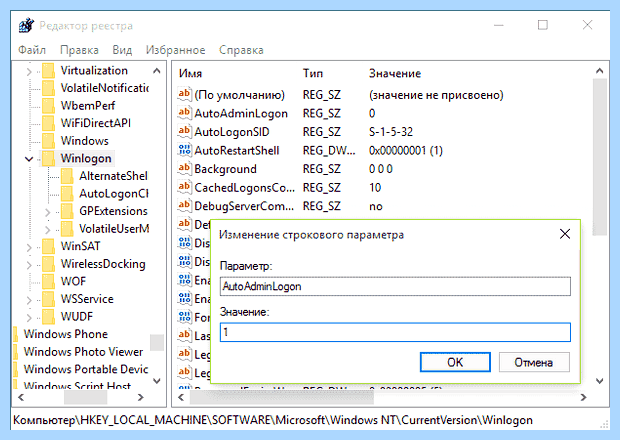Select the AutoLogonSID value name
Screen dimensions: 620x440
tap(232, 132)
